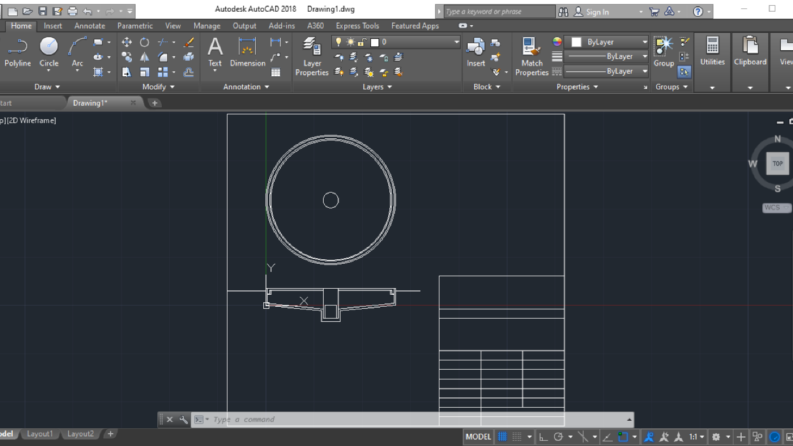This screenshot has height=446, width=793.
Task: Activate the Fillet tool
Action: tap(162, 57)
